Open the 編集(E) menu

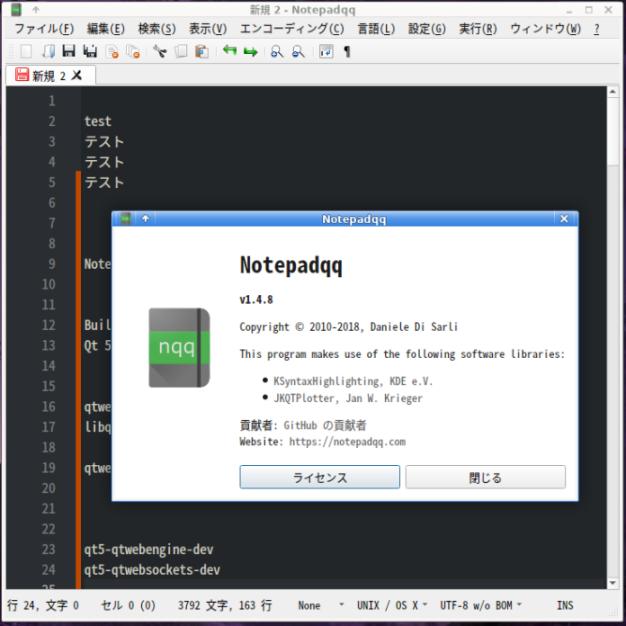[x=106, y=29]
